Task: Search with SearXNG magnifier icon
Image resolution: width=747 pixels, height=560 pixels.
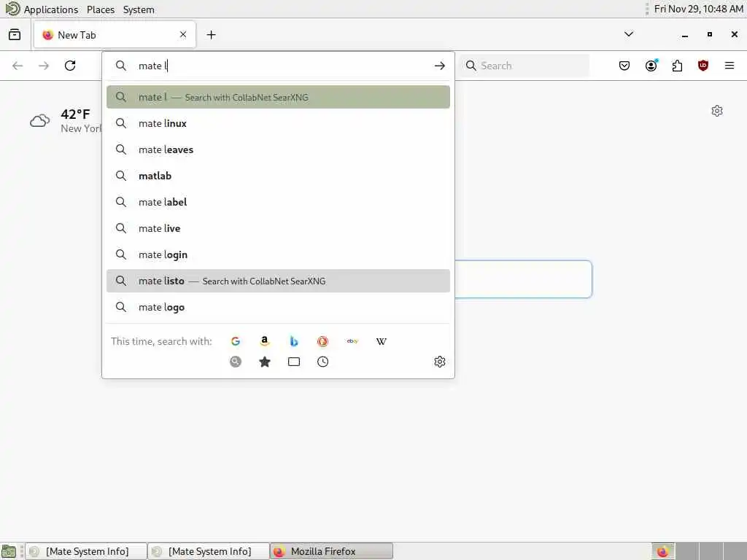Action: [x=236, y=362]
